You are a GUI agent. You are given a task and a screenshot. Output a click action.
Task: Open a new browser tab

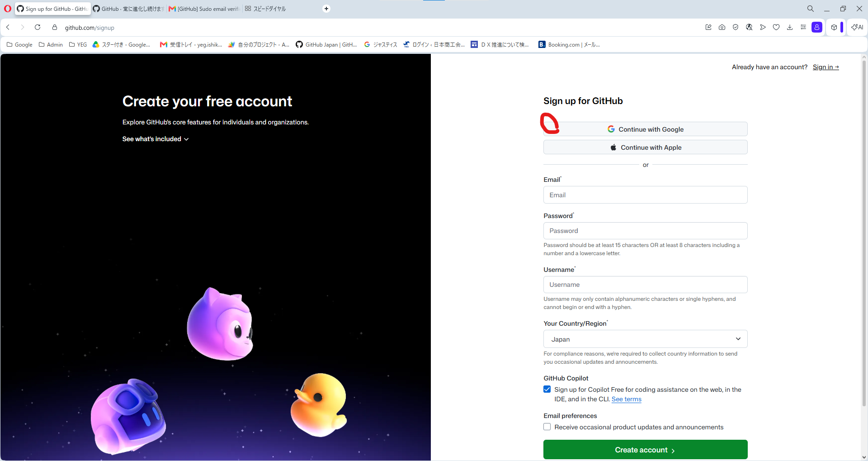pos(326,9)
